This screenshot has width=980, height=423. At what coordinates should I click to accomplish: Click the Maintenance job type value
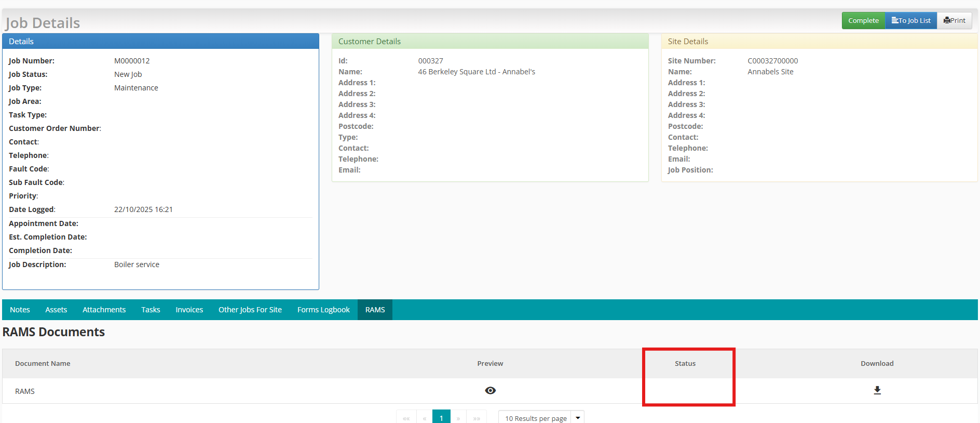(x=136, y=88)
